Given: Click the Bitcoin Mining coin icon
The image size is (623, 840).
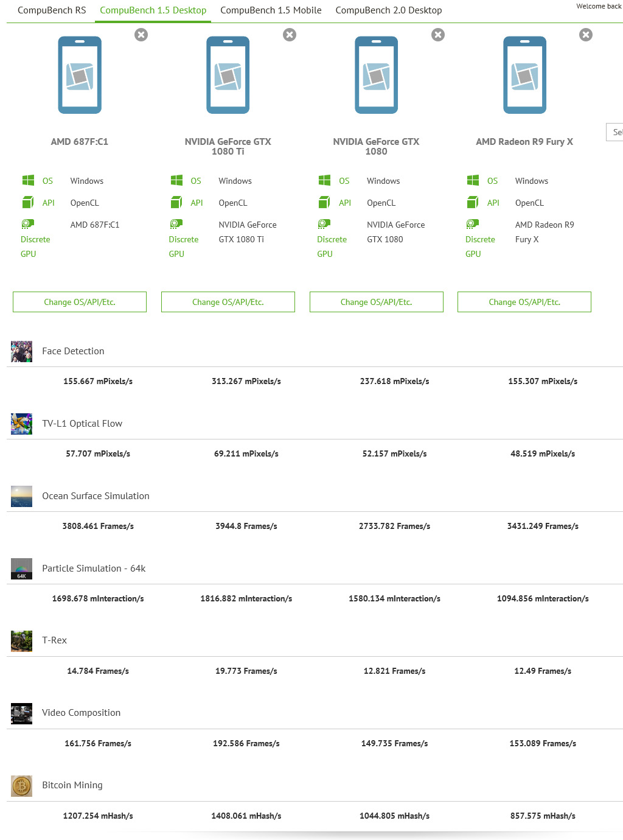Looking at the screenshot, I should point(21,786).
